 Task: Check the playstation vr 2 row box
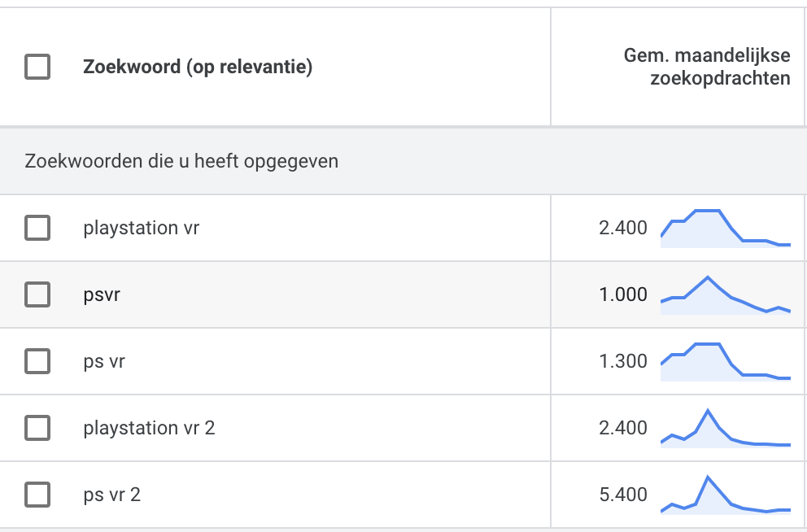(x=37, y=428)
